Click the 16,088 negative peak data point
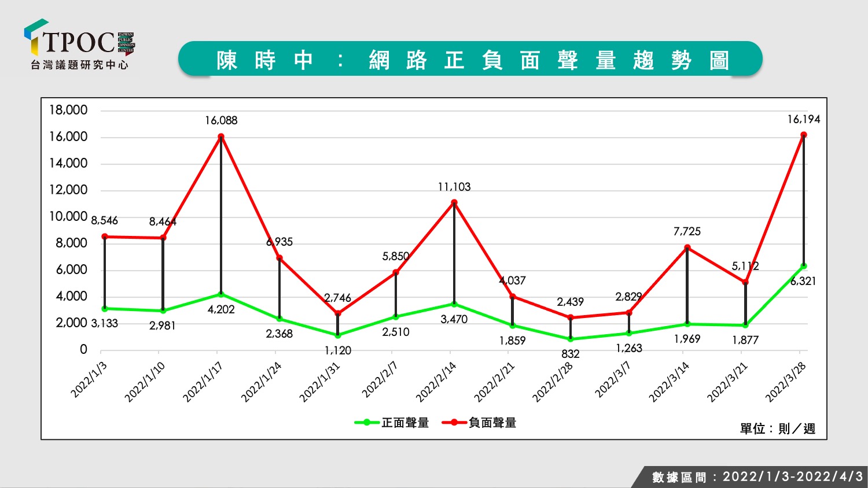Screen dimensions: 868x488 click(x=221, y=137)
